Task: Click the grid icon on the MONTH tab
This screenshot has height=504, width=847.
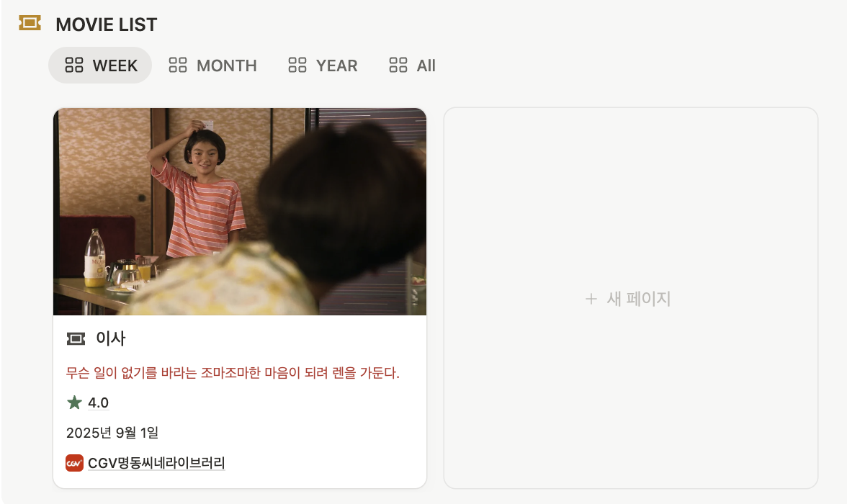Action: coord(178,66)
